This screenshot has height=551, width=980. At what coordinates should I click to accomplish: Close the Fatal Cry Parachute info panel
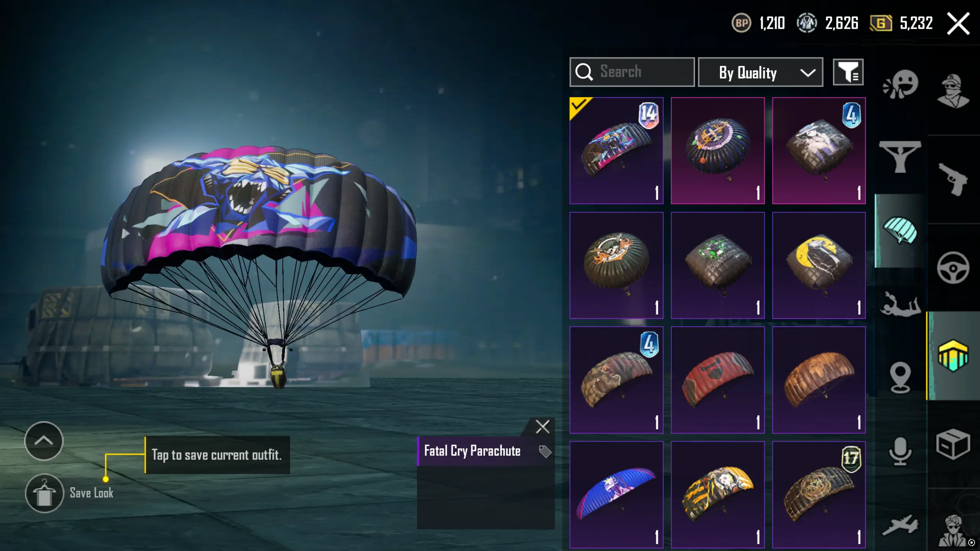click(x=542, y=427)
